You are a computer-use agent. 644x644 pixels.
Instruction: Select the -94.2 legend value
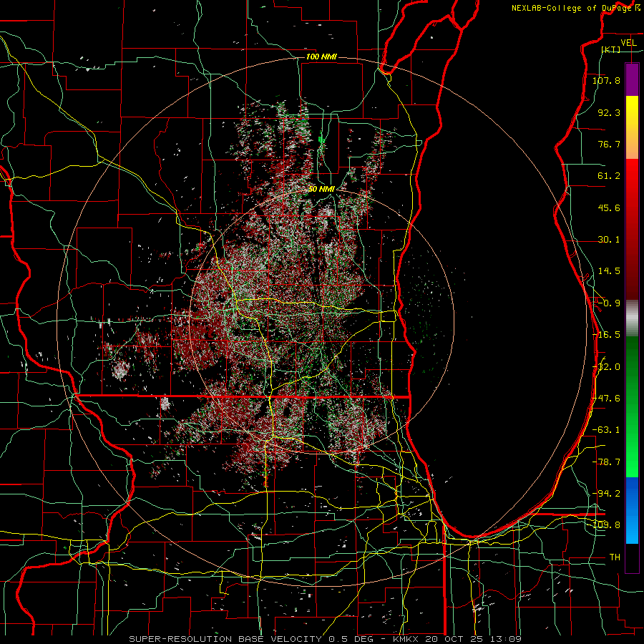(606, 494)
